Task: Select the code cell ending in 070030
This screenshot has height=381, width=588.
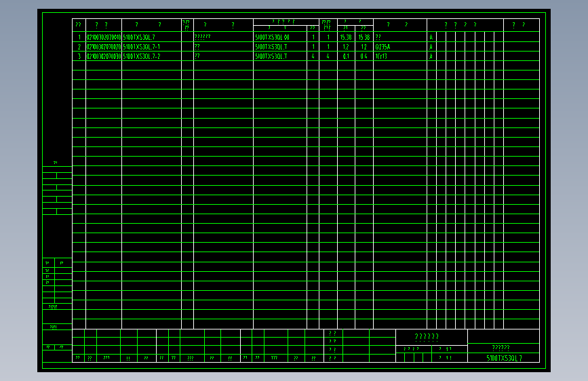Action: pyautogui.click(x=104, y=56)
